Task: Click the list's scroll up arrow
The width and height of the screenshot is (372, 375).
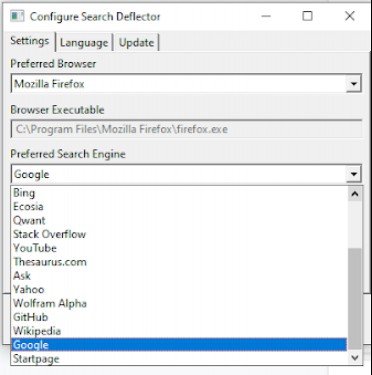Action: (x=355, y=194)
